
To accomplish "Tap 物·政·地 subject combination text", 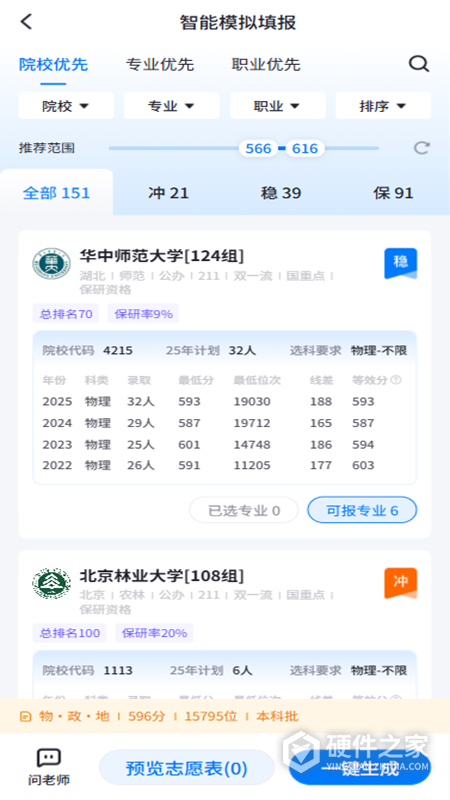I will pos(74,716).
